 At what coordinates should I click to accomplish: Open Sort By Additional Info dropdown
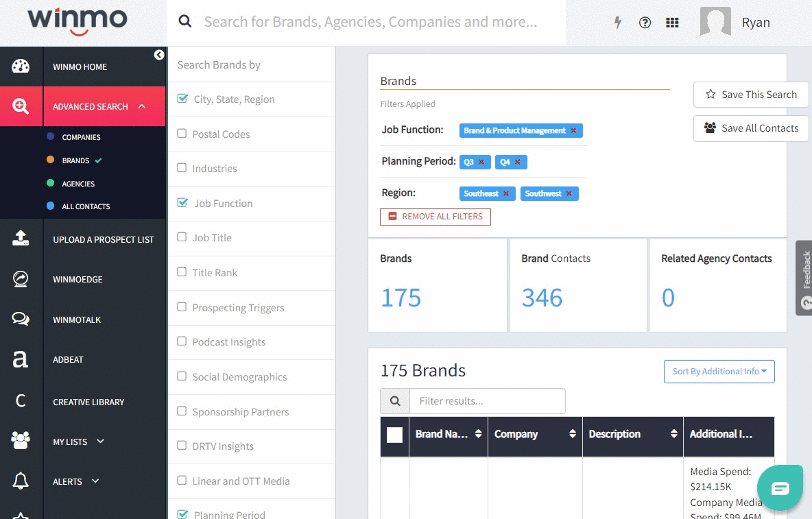click(x=719, y=372)
